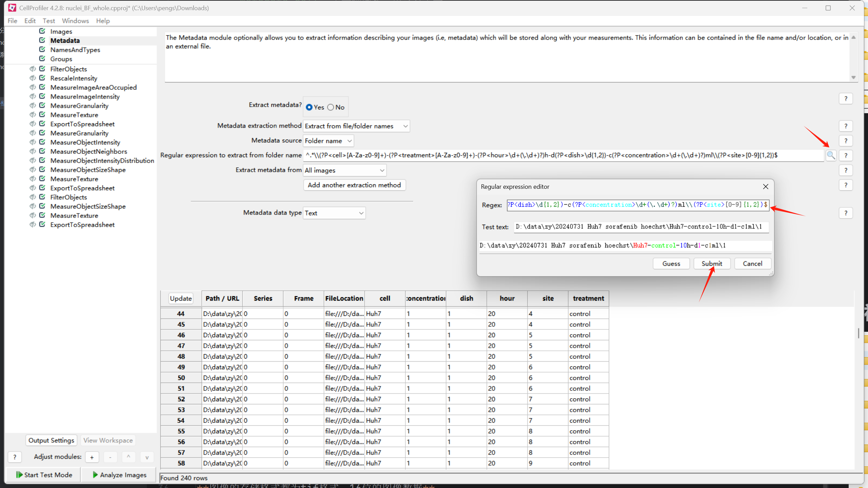Open help for Metadata extraction method

[x=846, y=126]
